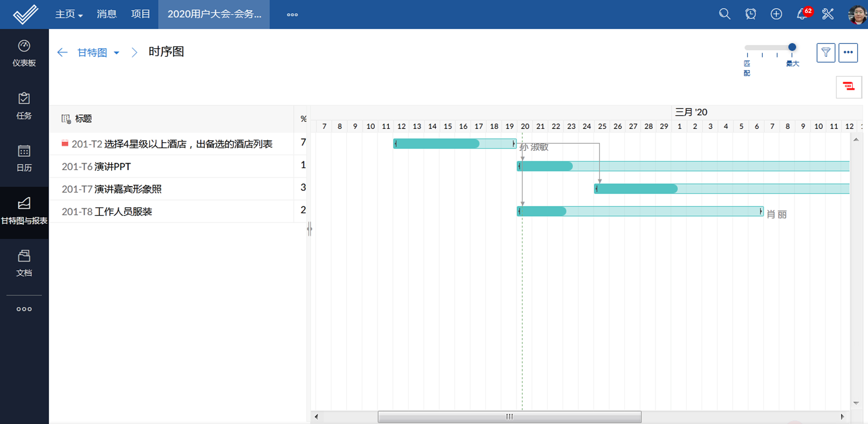Expand the 甘特图 view dropdown arrow
The image size is (868, 424).
(117, 53)
